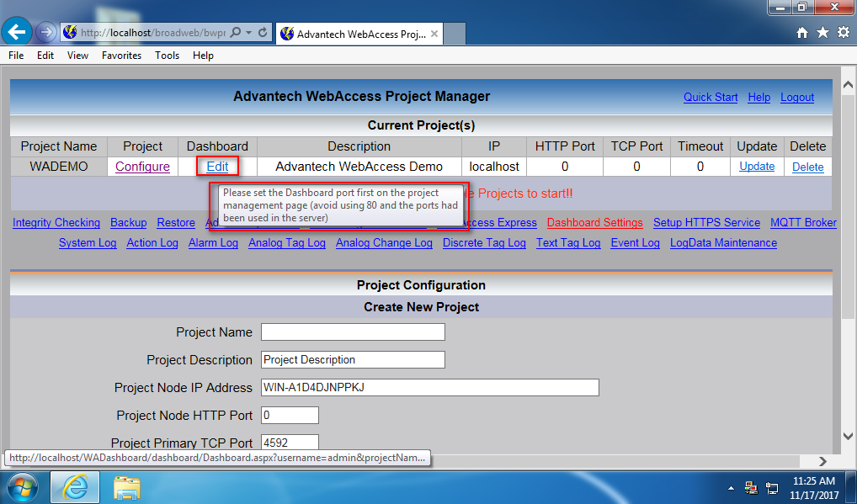Click the WADEMO project name cell
Viewport: 857px width, 504px height.
(x=58, y=167)
